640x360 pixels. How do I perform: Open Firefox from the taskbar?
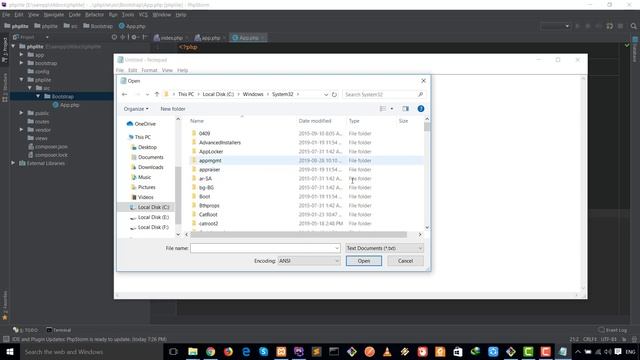point(228,351)
